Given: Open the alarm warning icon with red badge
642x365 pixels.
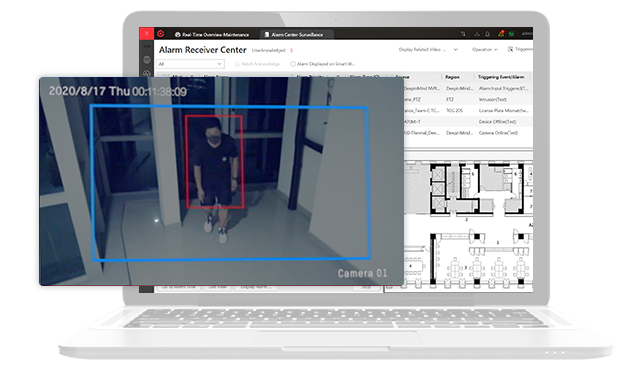Looking at the screenshot, I should coord(501,34).
